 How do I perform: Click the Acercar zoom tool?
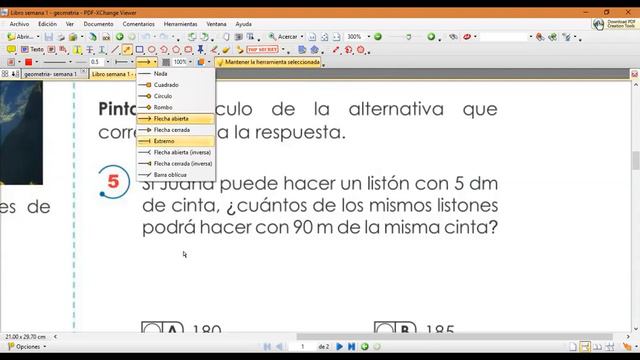[x=283, y=37]
